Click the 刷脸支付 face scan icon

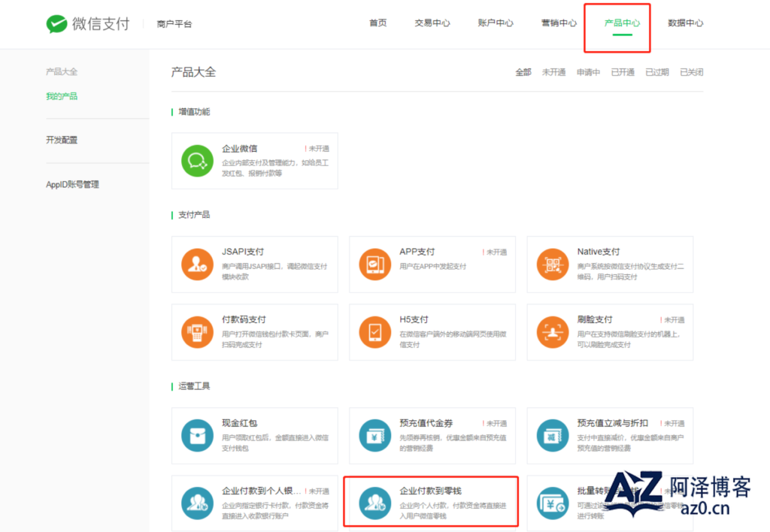[553, 332]
